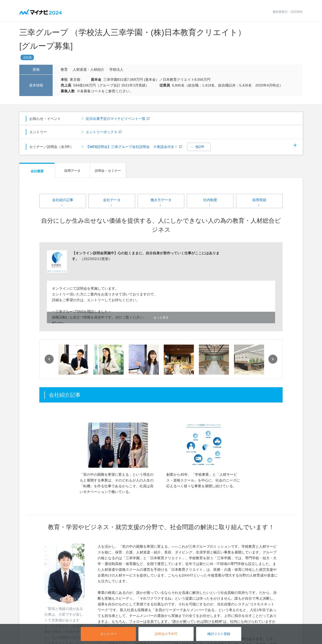Click previous arrow in photo carousel
This screenshot has height=644, width=322.
[49, 359]
